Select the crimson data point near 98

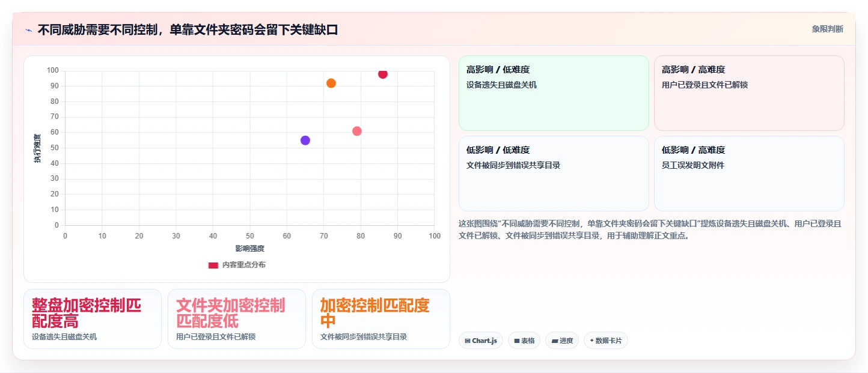(x=383, y=74)
